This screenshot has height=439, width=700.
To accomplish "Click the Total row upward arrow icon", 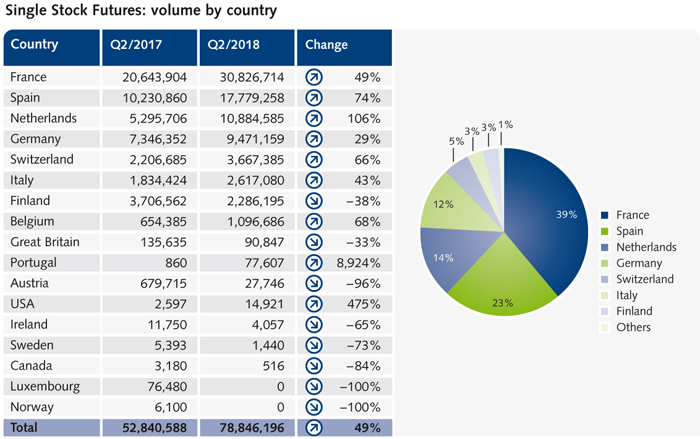I will click(x=314, y=428).
